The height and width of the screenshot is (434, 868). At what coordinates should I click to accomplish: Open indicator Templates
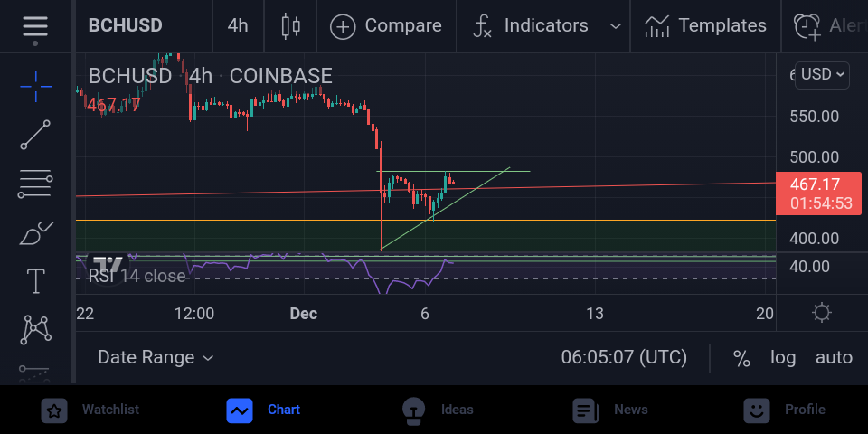point(705,26)
